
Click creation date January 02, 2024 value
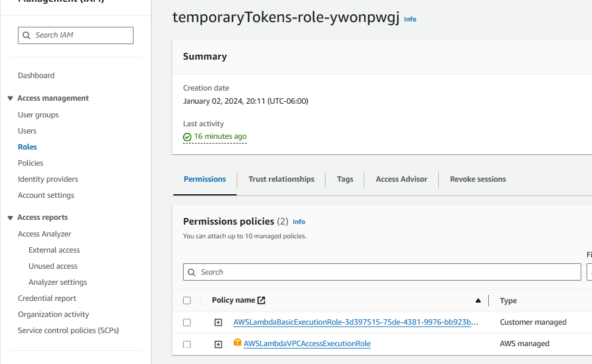[x=246, y=101]
